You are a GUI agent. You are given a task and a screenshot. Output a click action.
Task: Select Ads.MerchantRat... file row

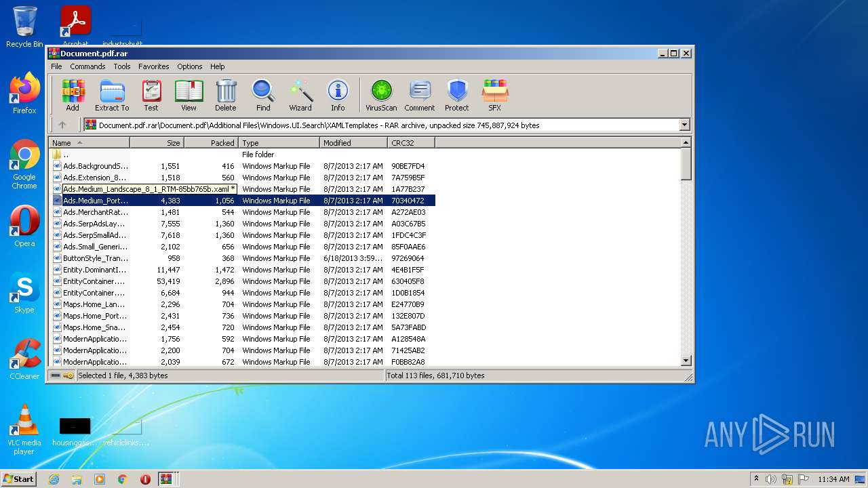(x=242, y=212)
